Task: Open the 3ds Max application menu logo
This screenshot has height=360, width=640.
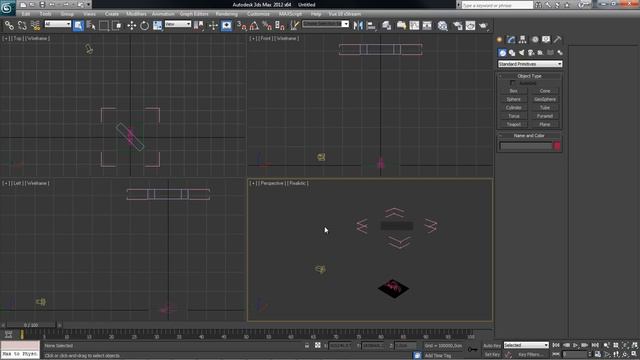Action: tap(7, 8)
